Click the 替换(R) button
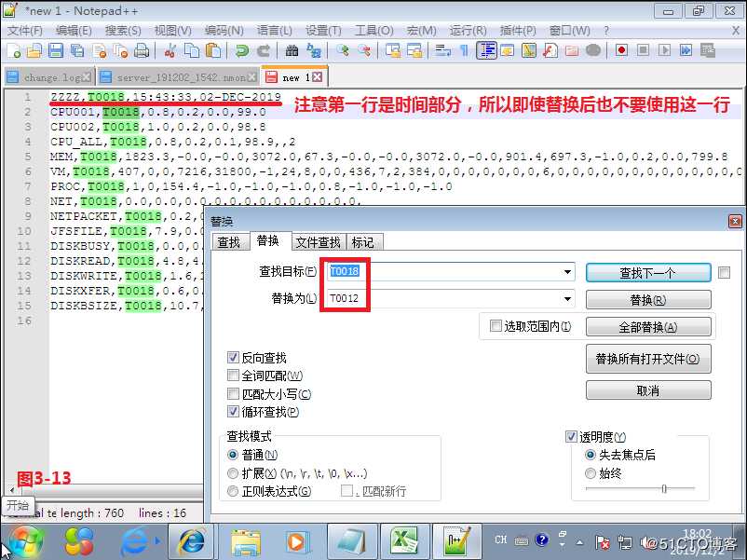The height and width of the screenshot is (560, 747). 648,300
